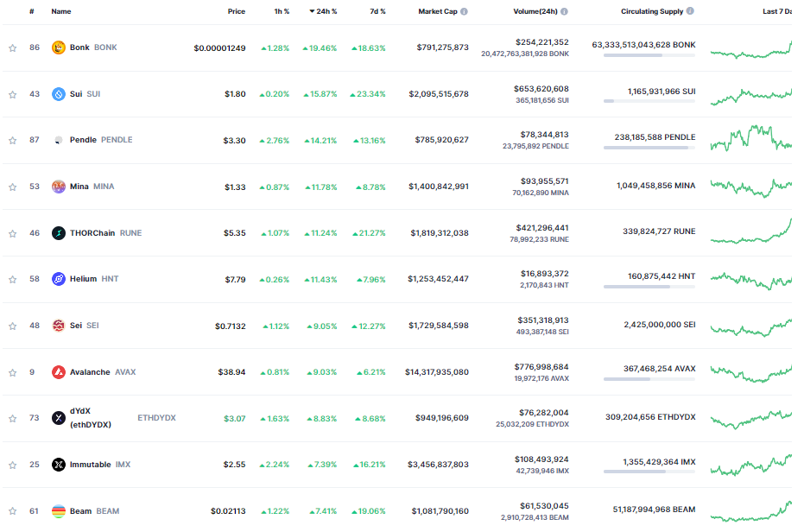The height and width of the screenshot is (532, 804).
Task: Click the Helium coin logo
Action: point(59,279)
